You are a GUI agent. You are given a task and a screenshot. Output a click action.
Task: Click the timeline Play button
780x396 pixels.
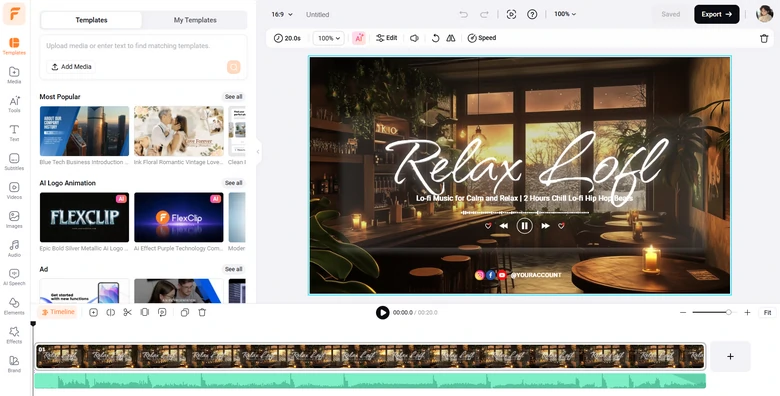pos(383,312)
